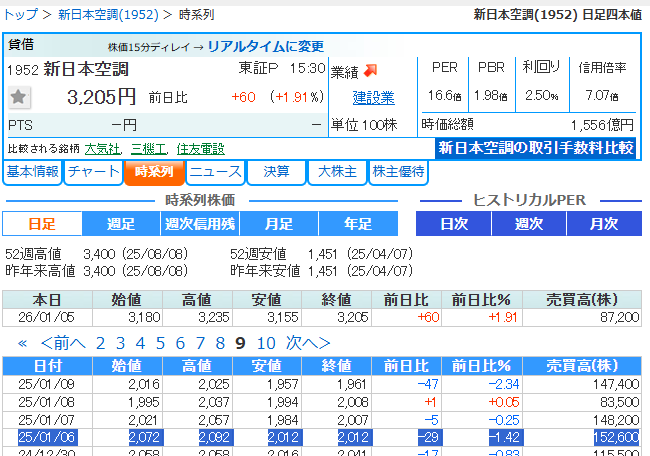Click the red arrow performance icon
Viewport: 650px width, 456px height.
pos(370,70)
